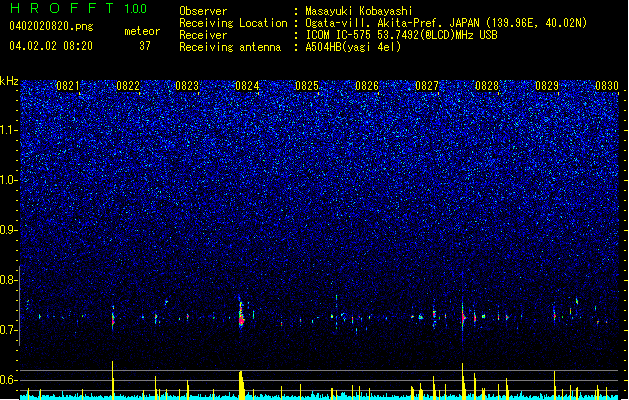This screenshot has width=629, height=400.
Task: Click the 0827 time marker
Action: coord(427,86)
